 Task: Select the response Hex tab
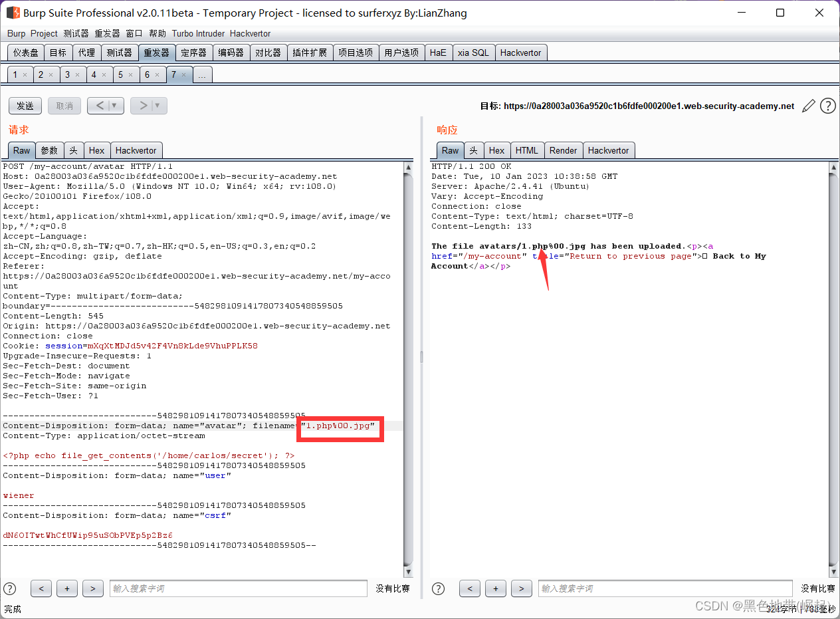click(497, 150)
